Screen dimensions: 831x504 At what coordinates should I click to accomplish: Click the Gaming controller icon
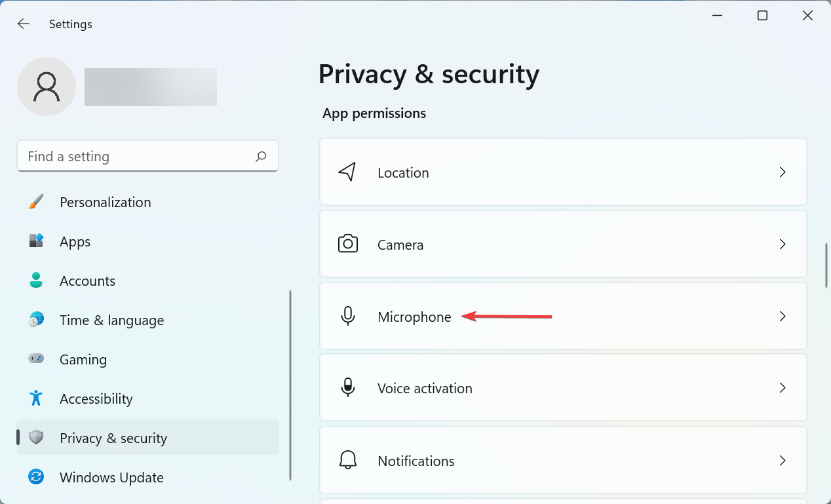[37, 359]
